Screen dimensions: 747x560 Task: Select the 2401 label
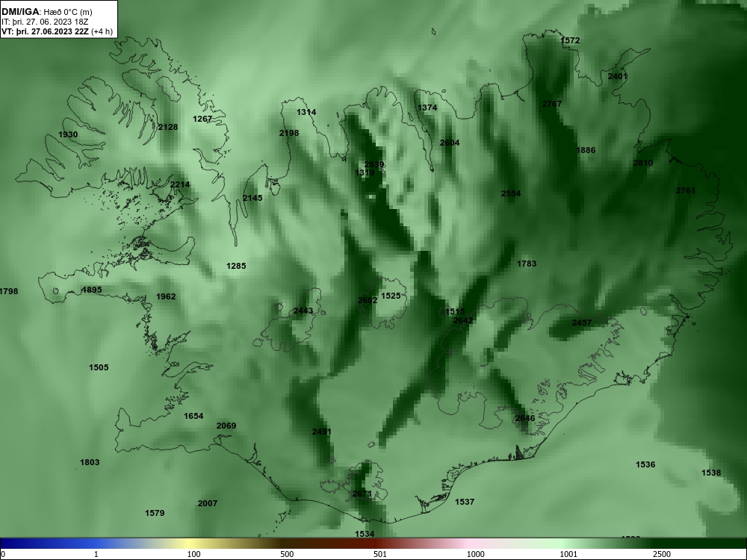pyautogui.click(x=618, y=76)
